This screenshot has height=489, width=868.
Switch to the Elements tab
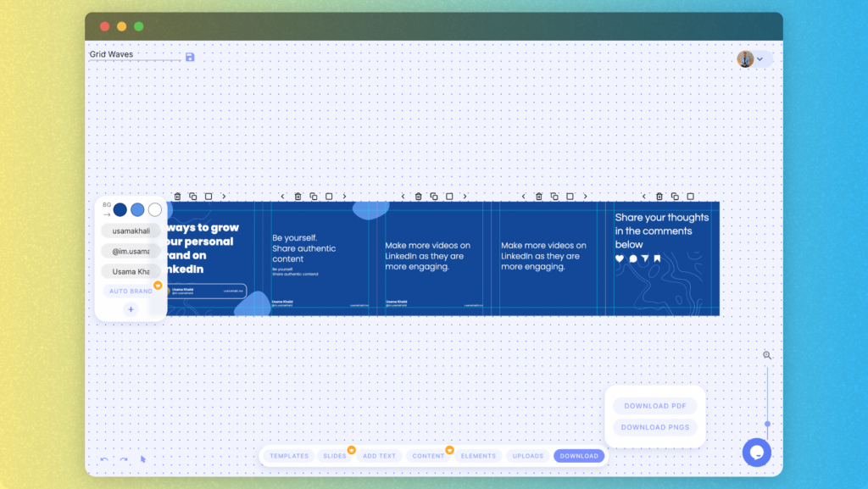point(478,456)
